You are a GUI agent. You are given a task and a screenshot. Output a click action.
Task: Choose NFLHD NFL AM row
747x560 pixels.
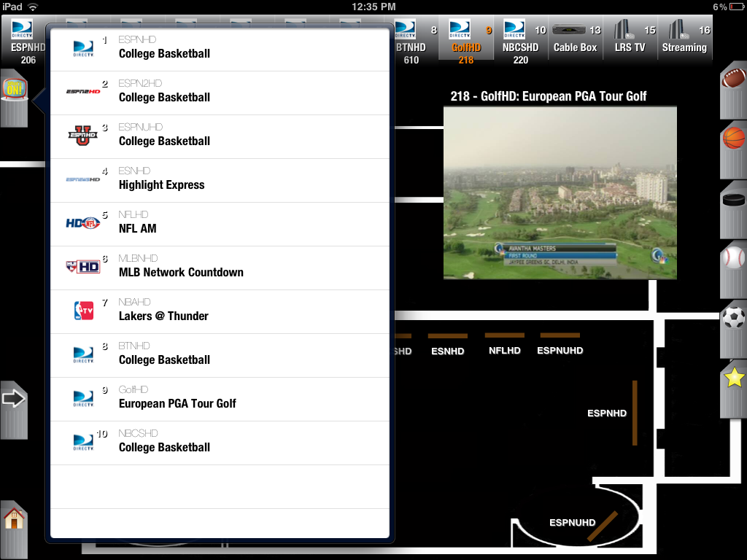coord(220,225)
